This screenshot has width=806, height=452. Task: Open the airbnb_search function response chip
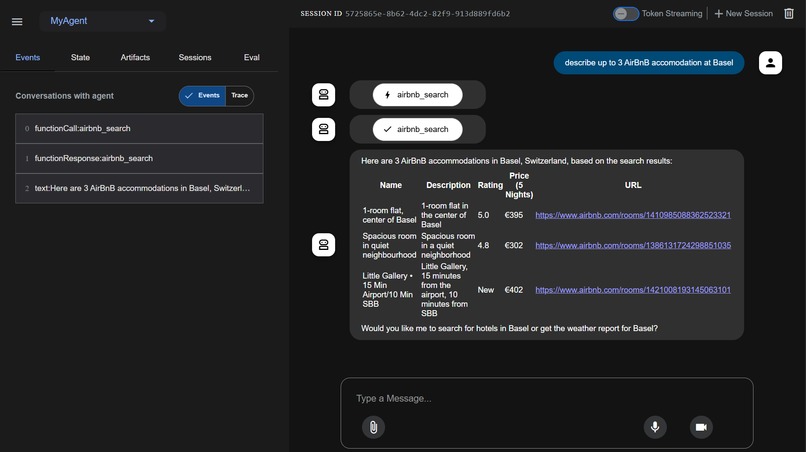pos(417,130)
